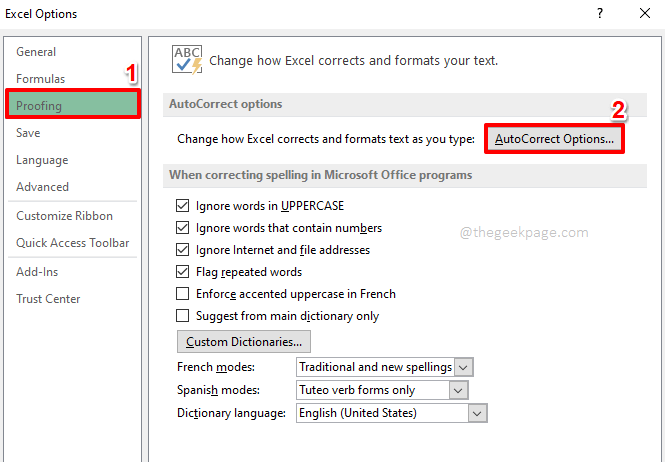Go to the Advanced settings category
Image resolution: width=665 pixels, height=462 pixels.
pyautogui.click(x=42, y=187)
